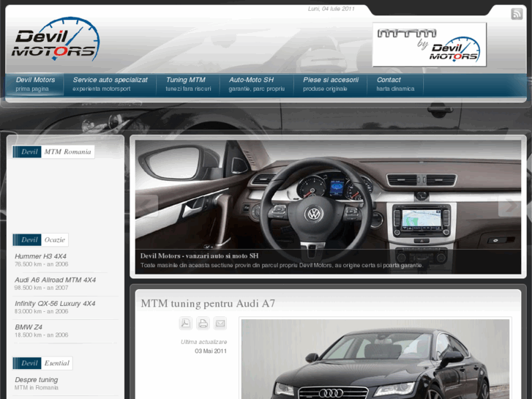Open Despre tuning link
Viewport: 532px width, 399px height.
[37, 380]
